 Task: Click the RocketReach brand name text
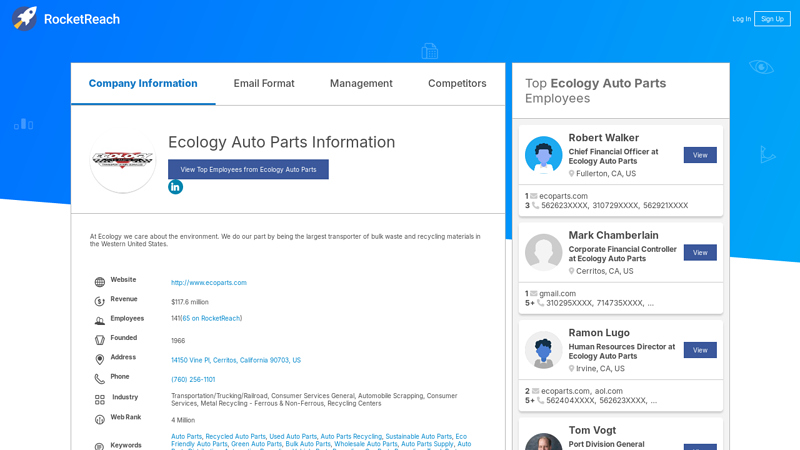[82, 19]
